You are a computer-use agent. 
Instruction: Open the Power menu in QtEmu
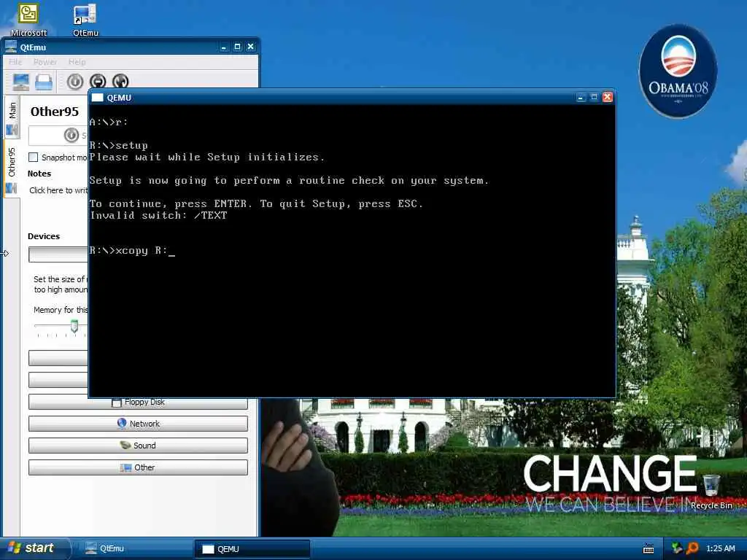(45, 62)
